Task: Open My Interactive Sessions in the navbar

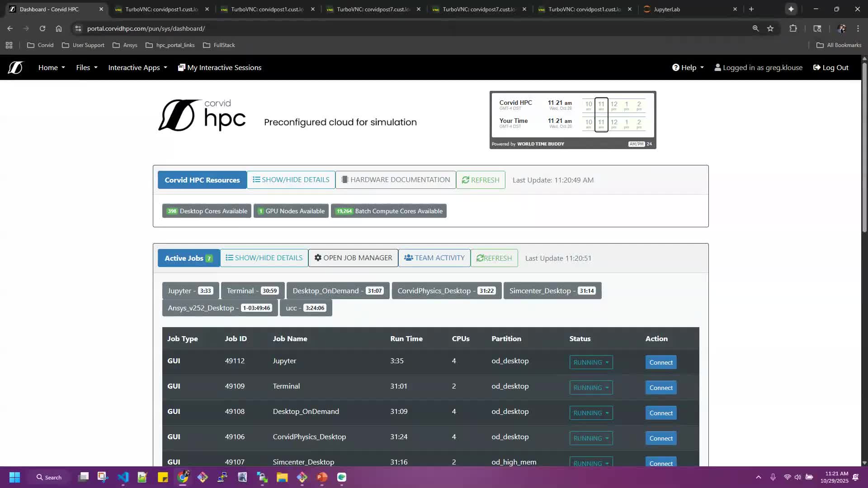Action: tap(220, 68)
